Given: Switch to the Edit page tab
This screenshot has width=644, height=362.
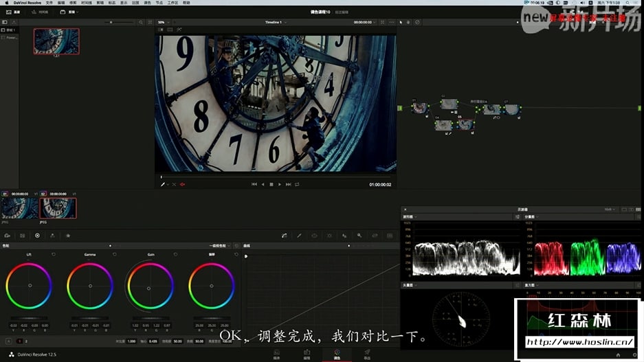Looking at the screenshot, I should pyautogui.click(x=307, y=354).
